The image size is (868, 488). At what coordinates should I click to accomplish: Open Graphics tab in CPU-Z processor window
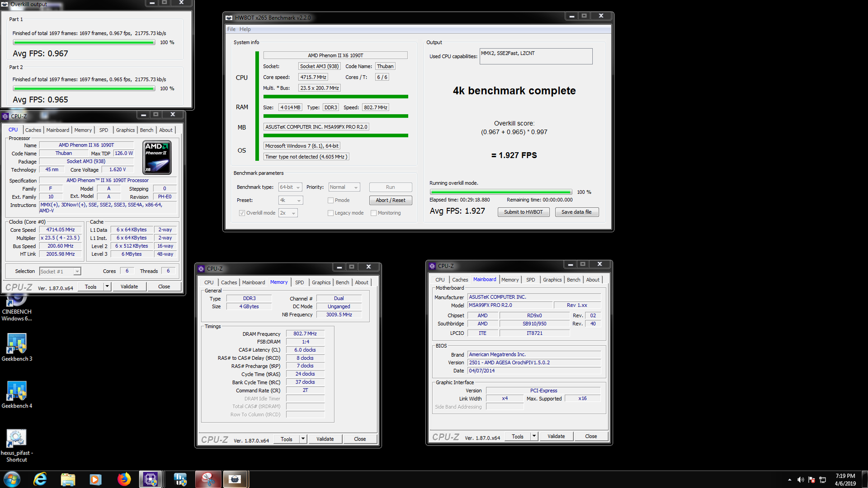(x=125, y=130)
